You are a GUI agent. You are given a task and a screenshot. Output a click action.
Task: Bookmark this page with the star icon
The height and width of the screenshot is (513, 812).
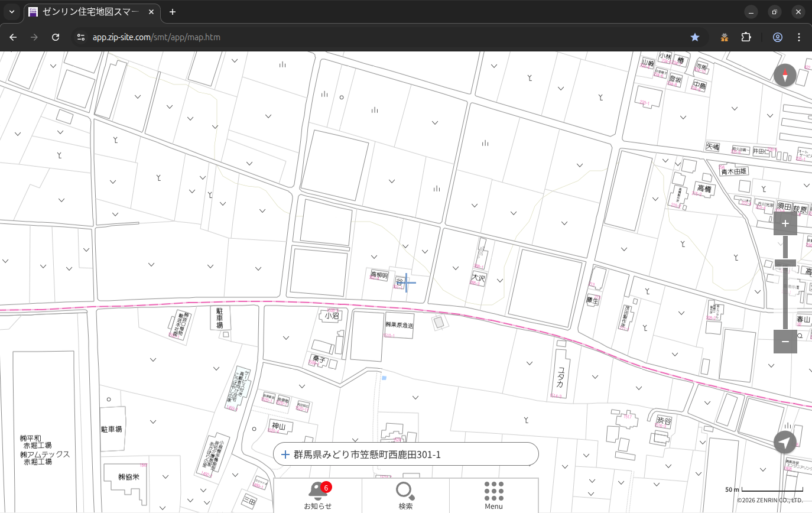[x=695, y=37]
